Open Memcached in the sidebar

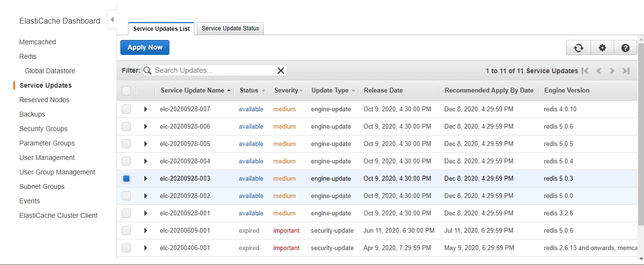(38, 42)
